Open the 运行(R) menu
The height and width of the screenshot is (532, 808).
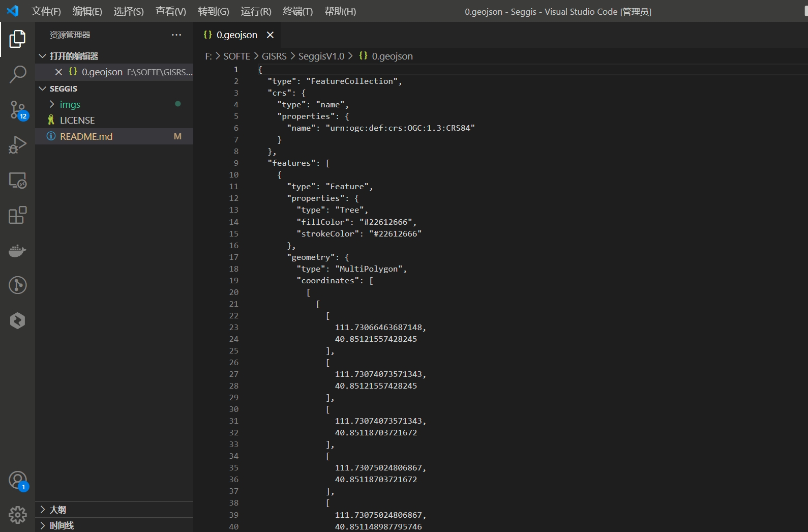click(256, 11)
